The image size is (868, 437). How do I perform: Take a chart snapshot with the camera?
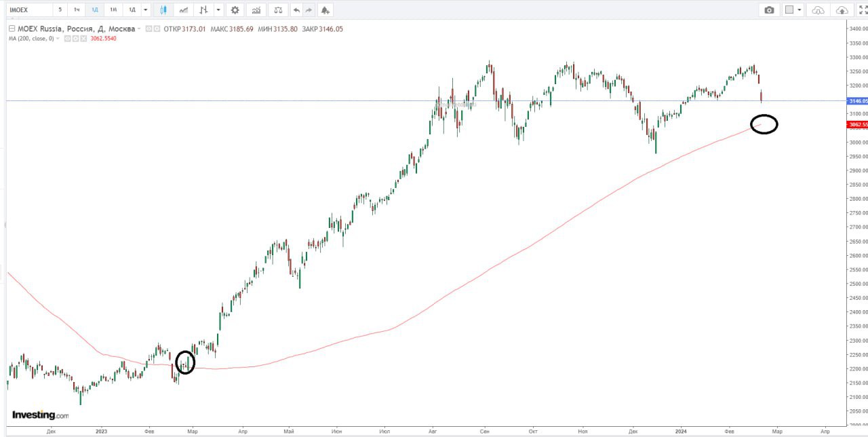coord(769,10)
